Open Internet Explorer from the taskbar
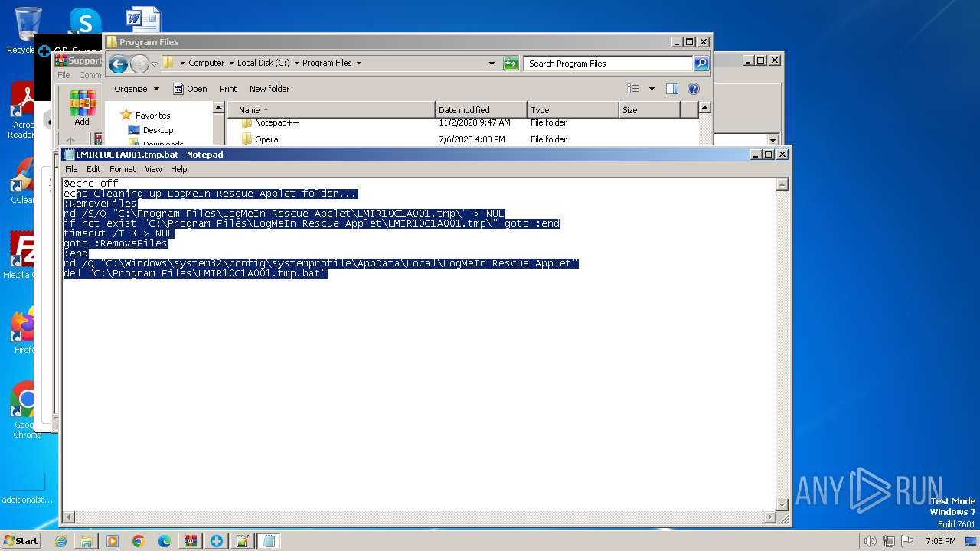 click(x=60, y=541)
